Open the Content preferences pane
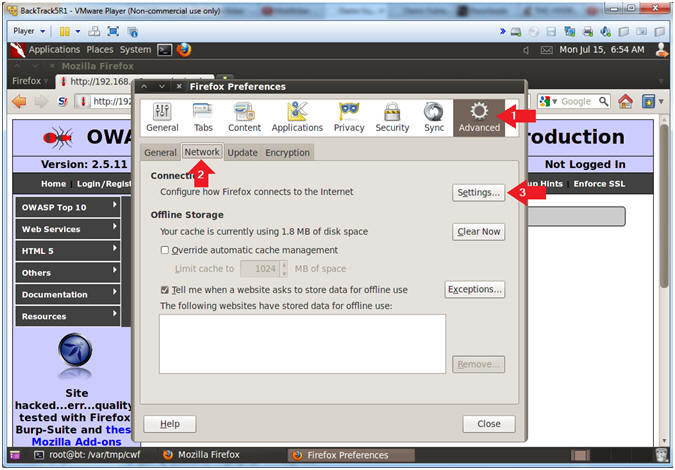Screen dimensions: 675x470 [x=244, y=117]
